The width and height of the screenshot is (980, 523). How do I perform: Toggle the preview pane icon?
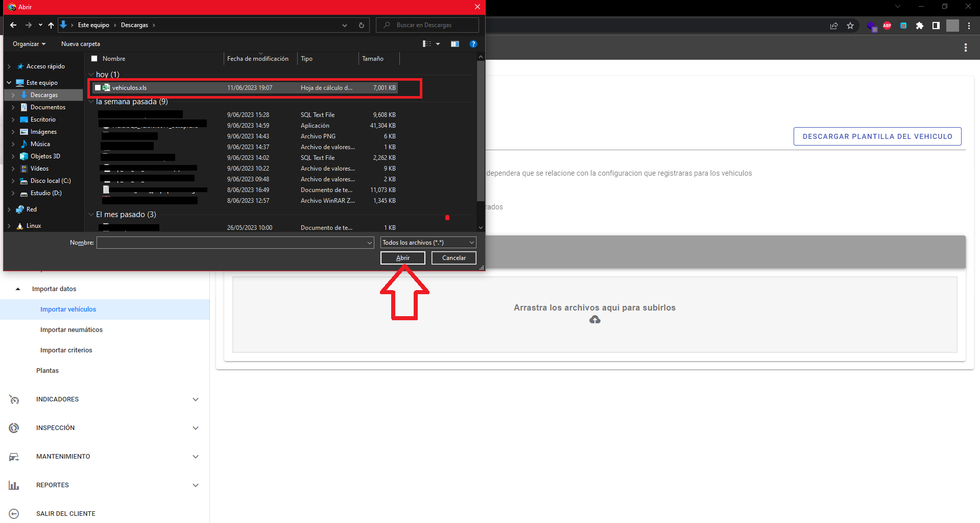pos(455,44)
